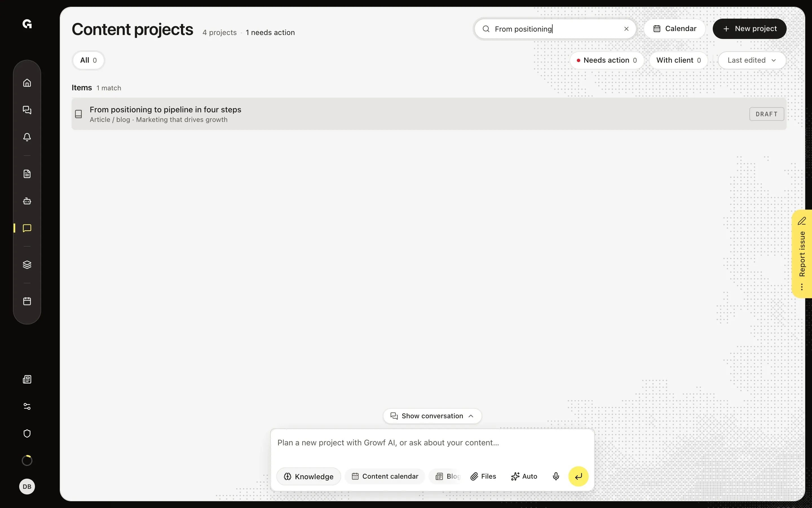
Task: Click the 1 match label
Action: point(109,88)
